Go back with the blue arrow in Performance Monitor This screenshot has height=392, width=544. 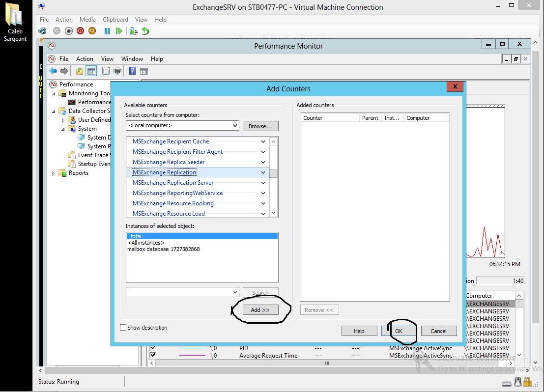coord(53,71)
